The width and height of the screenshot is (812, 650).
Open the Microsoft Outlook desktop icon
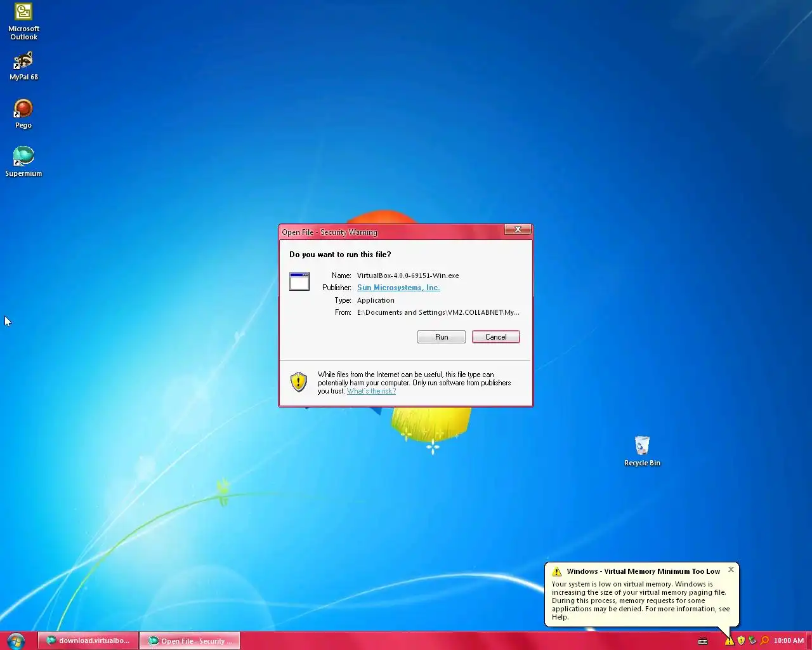[23, 22]
